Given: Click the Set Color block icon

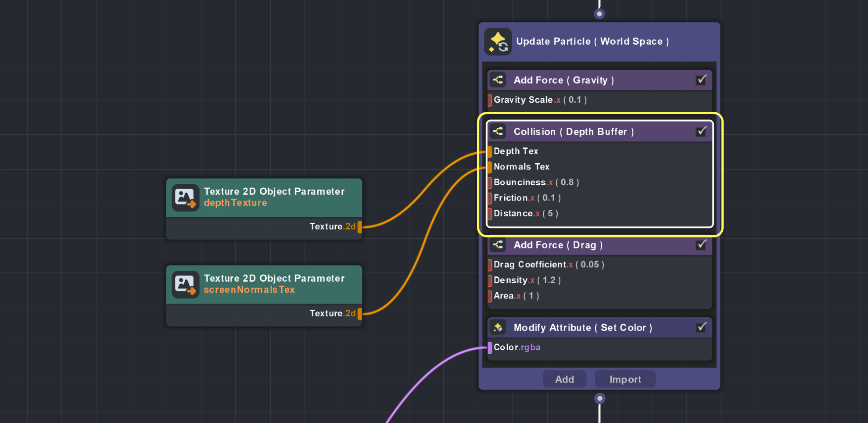Looking at the screenshot, I should pyautogui.click(x=498, y=328).
